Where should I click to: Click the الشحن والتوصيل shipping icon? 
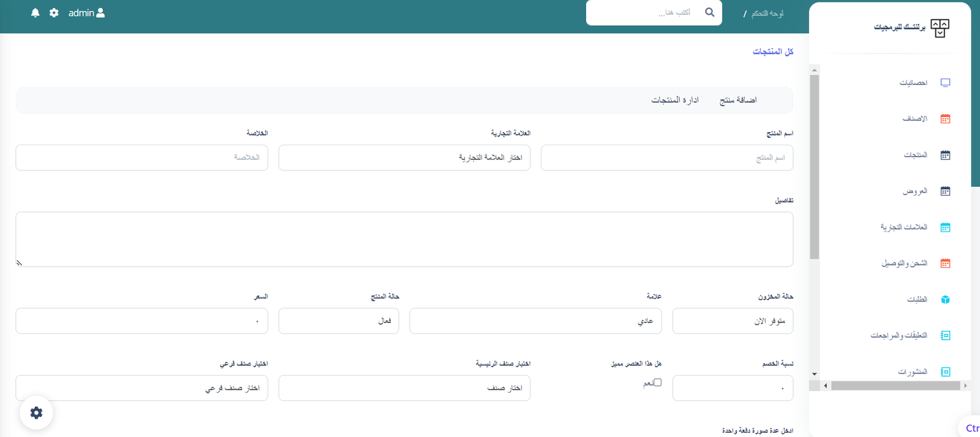tap(945, 264)
